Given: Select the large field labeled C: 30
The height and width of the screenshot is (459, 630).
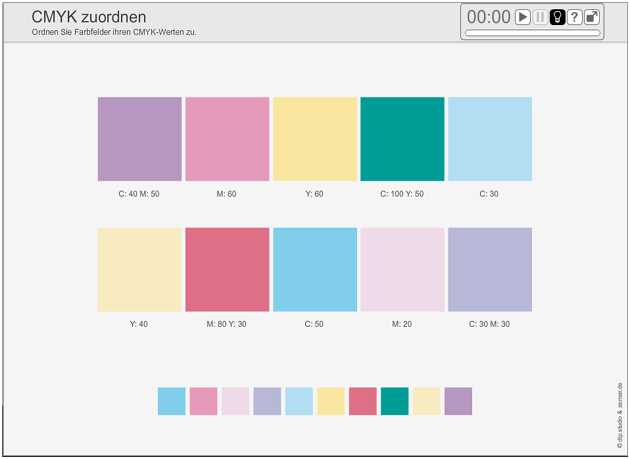Looking at the screenshot, I should pos(490,139).
